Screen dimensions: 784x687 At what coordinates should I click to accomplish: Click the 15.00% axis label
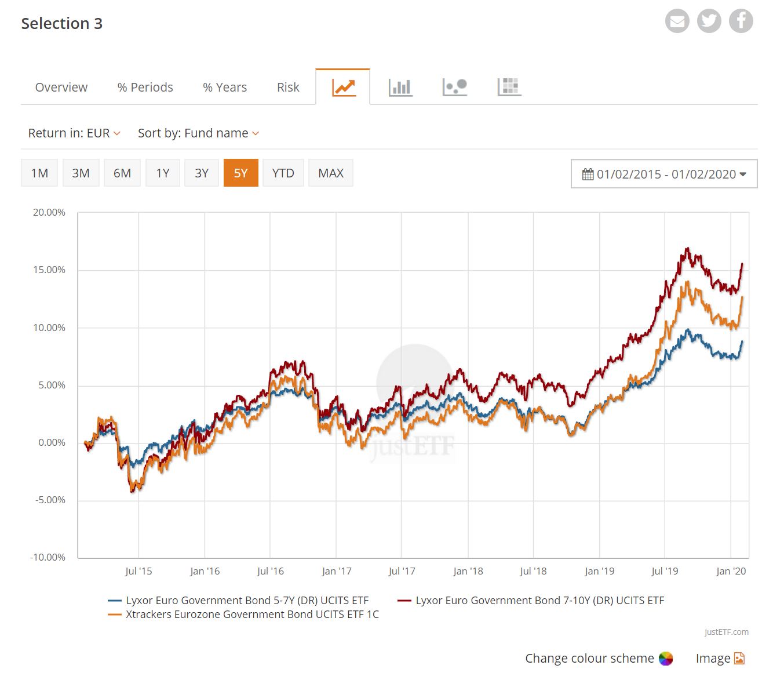pyautogui.click(x=49, y=270)
